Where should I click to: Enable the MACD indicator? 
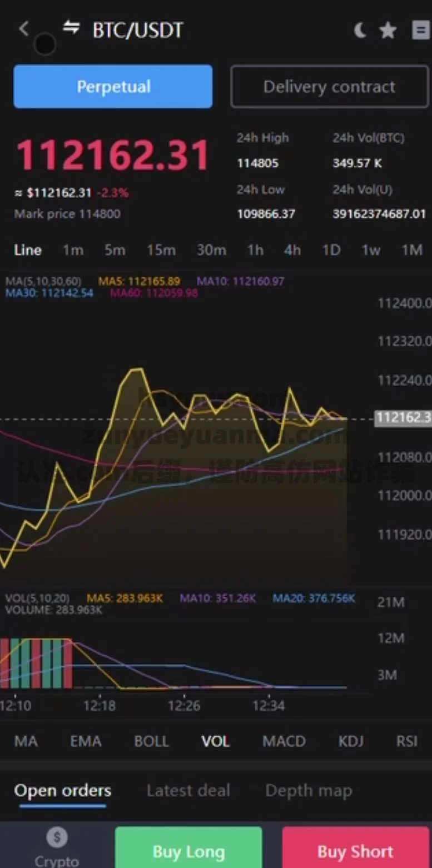coord(284,741)
